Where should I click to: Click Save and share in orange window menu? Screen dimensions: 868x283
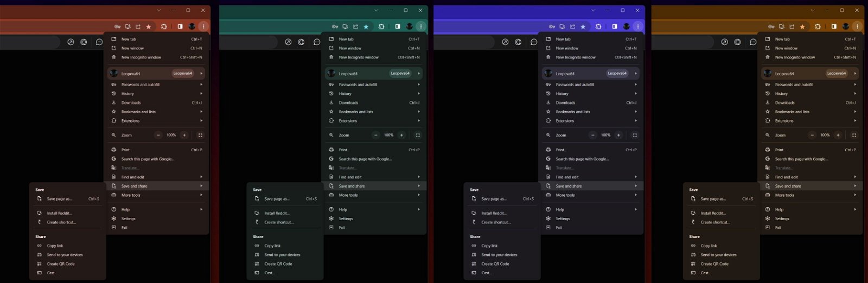810,186
